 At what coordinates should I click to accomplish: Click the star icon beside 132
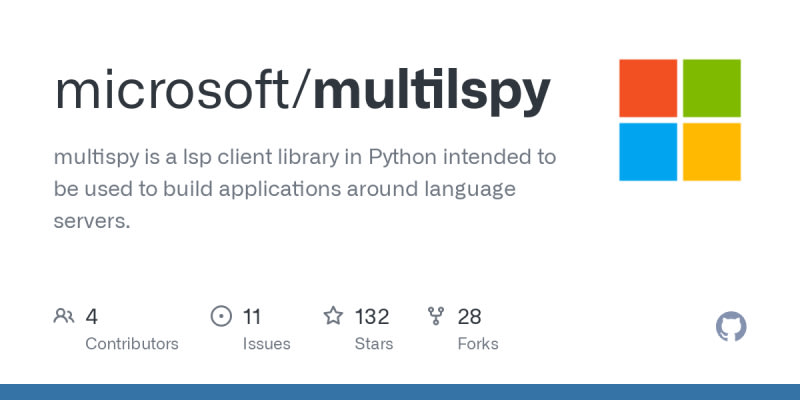coord(333,317)
